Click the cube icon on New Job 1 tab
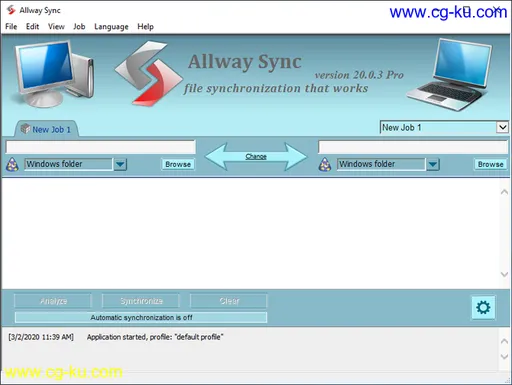512x385 pixels. coord(25,128)
